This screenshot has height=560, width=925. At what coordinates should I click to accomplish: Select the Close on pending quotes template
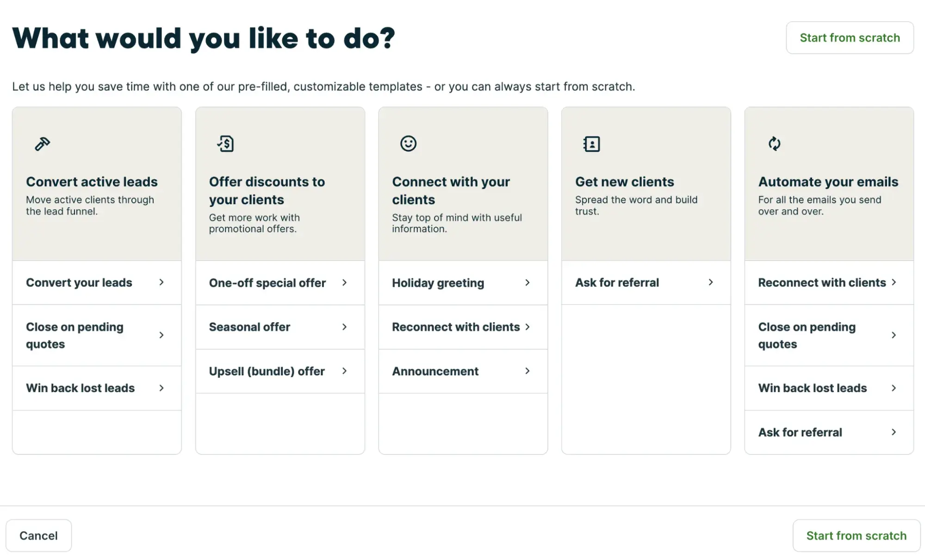pos(75,335)
